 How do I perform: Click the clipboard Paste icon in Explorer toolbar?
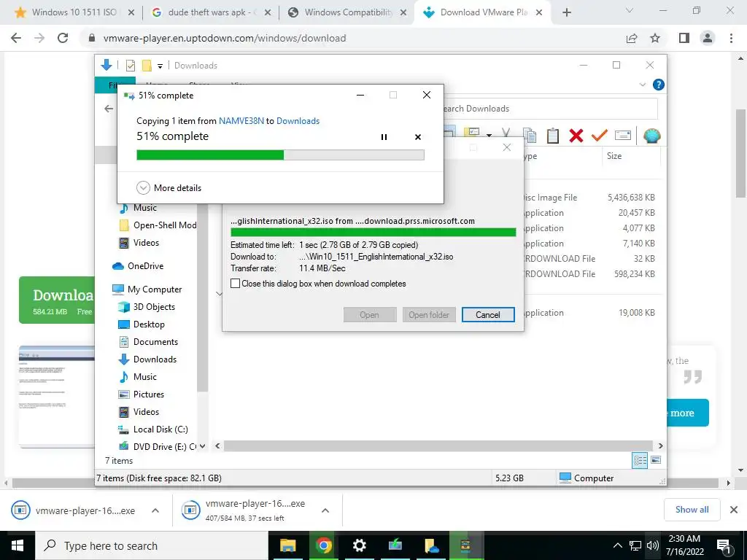point(553,136)
